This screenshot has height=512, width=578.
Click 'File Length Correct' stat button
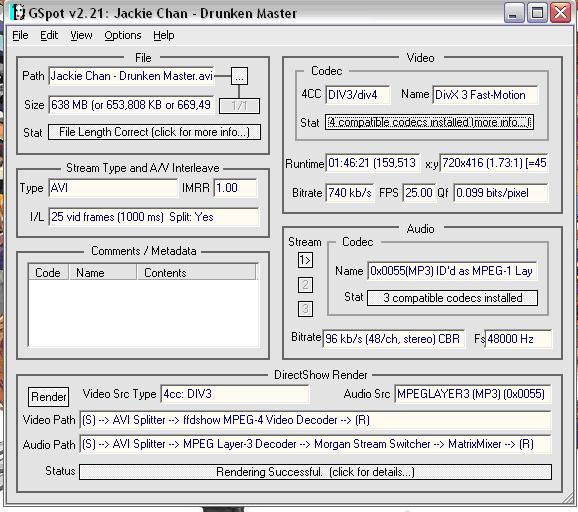(154, 132)
